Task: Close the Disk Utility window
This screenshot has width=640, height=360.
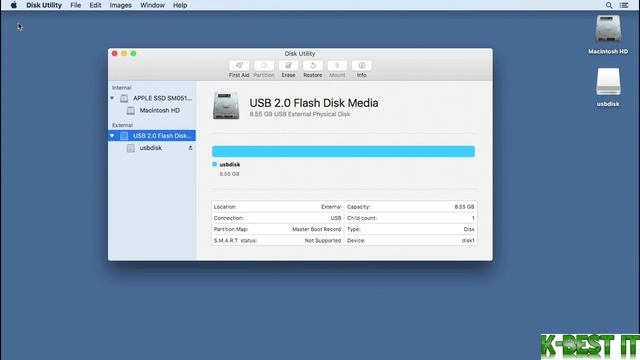Action: pyautogui.click(x=115, y=53)
